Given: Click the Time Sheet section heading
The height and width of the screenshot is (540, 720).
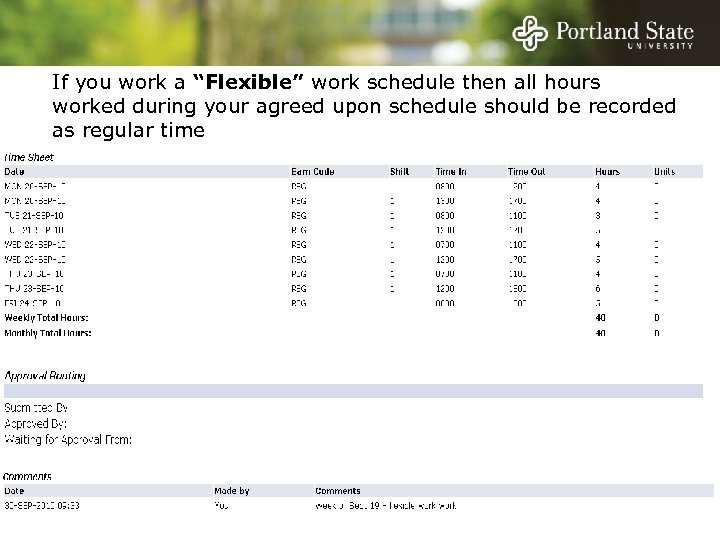Looking at the screenshot, I should (29, 157).
